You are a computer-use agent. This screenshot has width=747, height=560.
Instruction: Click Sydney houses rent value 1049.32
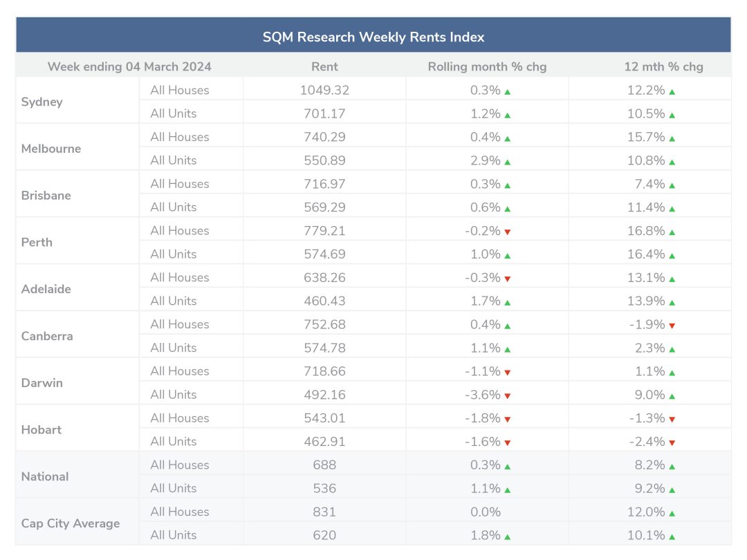click(x=324, y=90)
